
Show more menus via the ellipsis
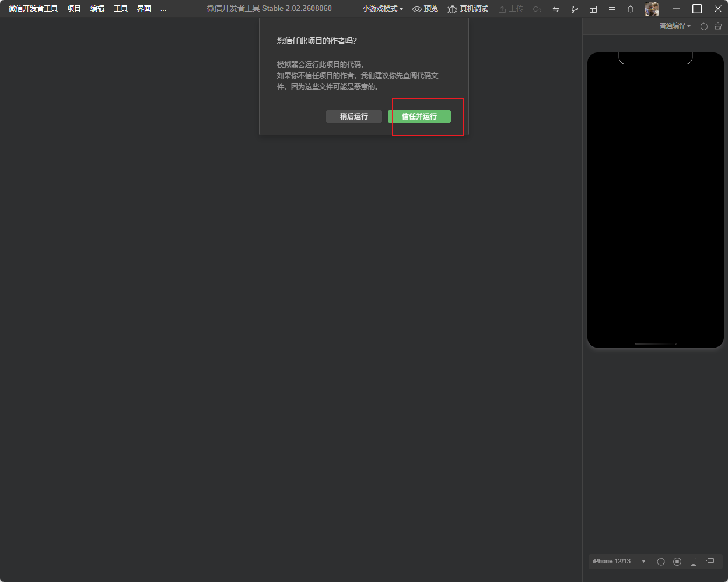coord(163,9)
